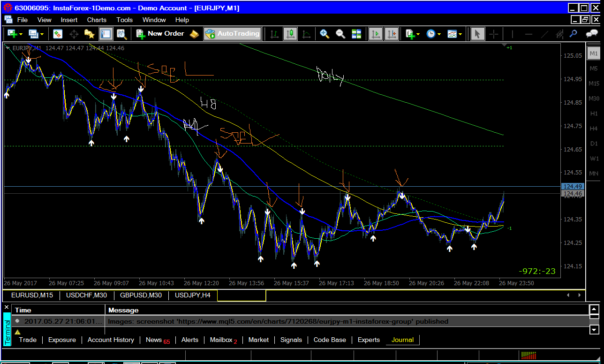Switch timeframe to M30
This screenshot has height=364, width=604.
point(594,98)
